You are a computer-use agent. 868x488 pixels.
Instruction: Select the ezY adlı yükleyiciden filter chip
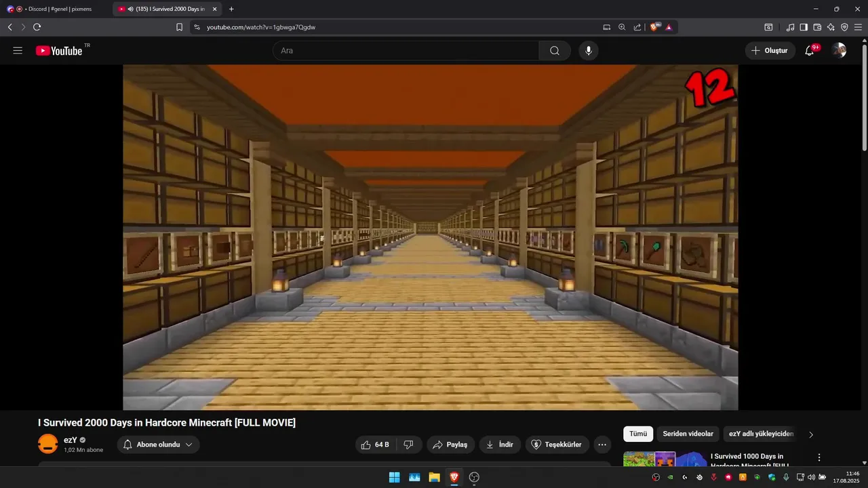761,434
